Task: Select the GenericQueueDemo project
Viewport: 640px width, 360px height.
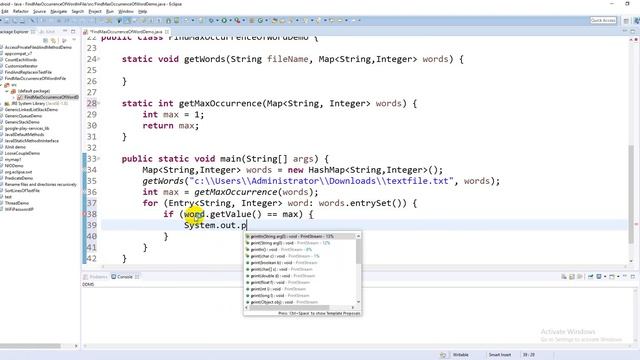Action: [23, 116]
